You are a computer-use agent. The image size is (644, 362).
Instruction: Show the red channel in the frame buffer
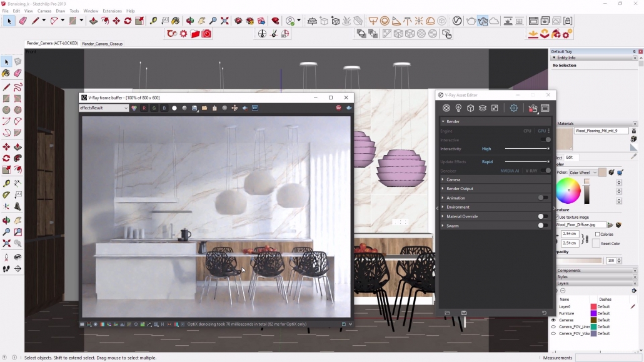tap(144, 108)
